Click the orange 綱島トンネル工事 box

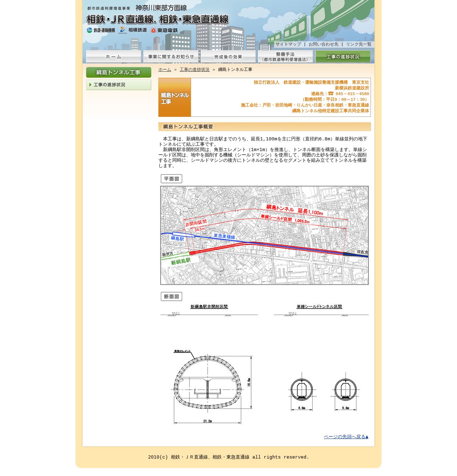[x=175, y=97]
